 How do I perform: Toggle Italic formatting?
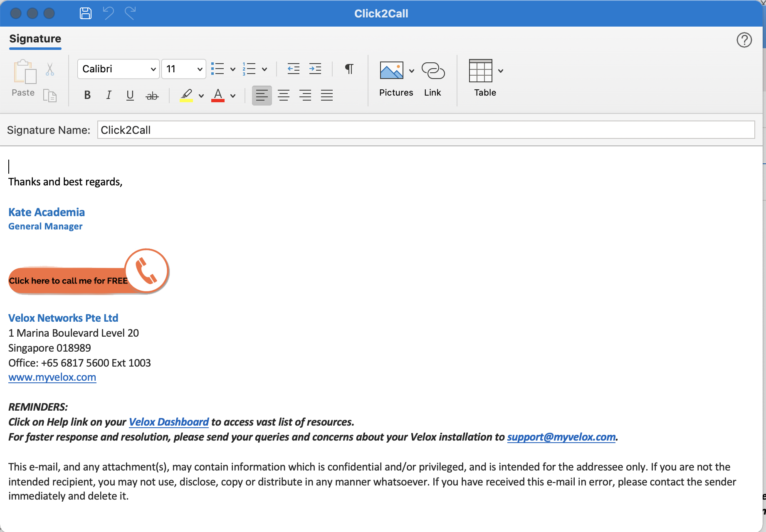pyautogui.click(x=109, y=95)
